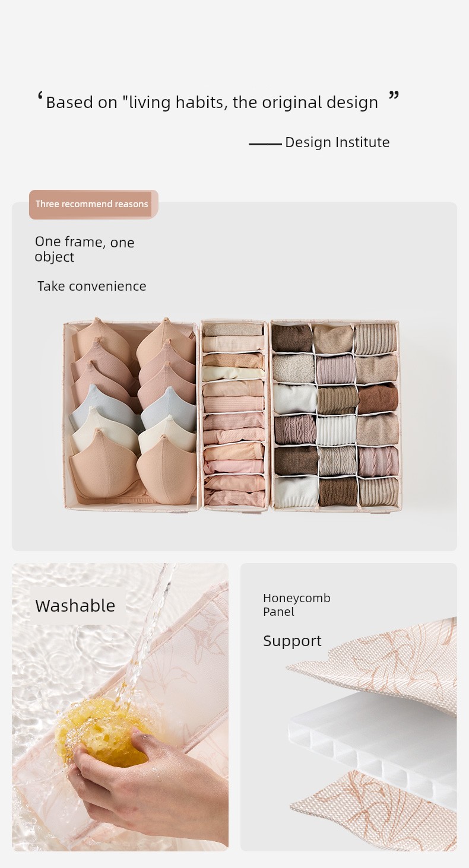Click the headline about living habits design
Viewport: 469px width, 868px height.
coord(212,103)
